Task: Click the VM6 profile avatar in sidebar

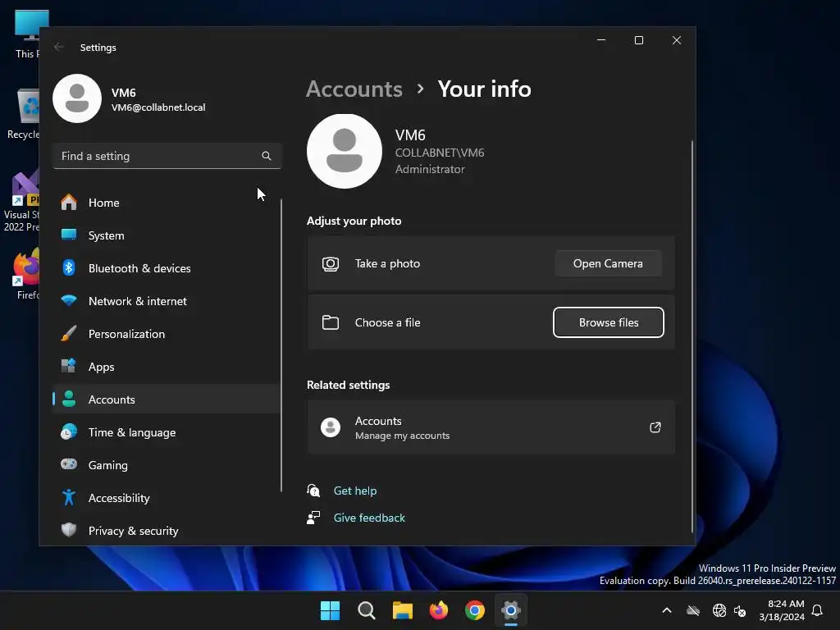Action: (x=77, y=98)
